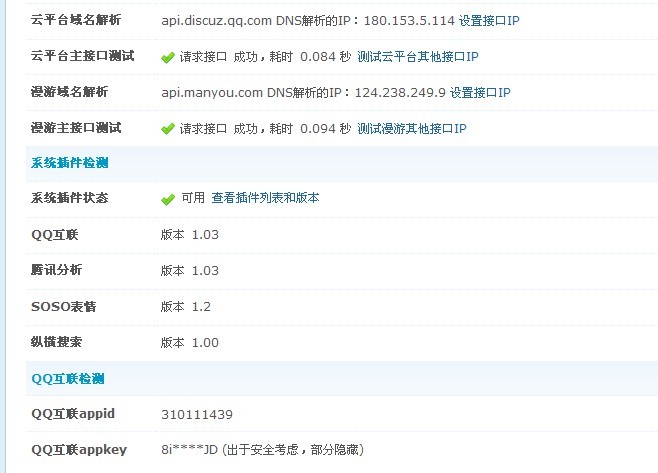658x473 pixels.
Task: Click IP address 180.153.5.114
Action: tap(409, 21)
